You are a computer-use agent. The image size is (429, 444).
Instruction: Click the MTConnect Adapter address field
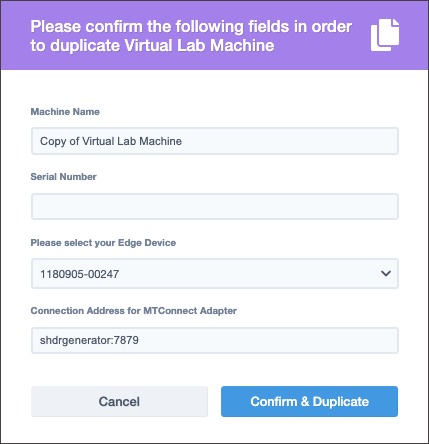215,340
